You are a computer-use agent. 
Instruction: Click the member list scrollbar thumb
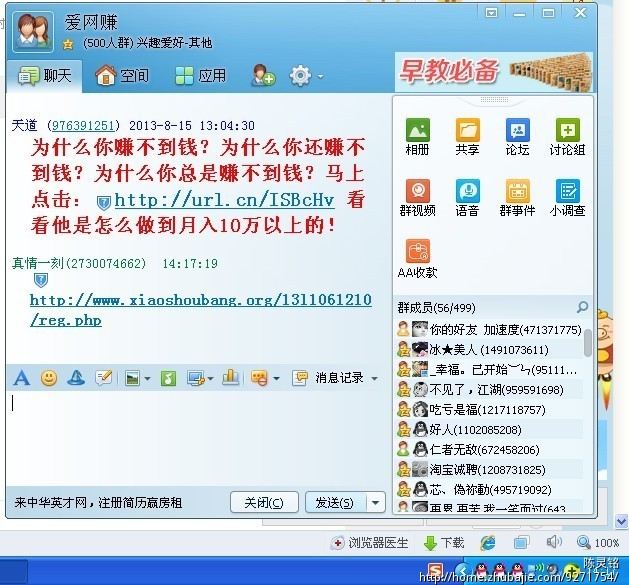coord(588,343)
